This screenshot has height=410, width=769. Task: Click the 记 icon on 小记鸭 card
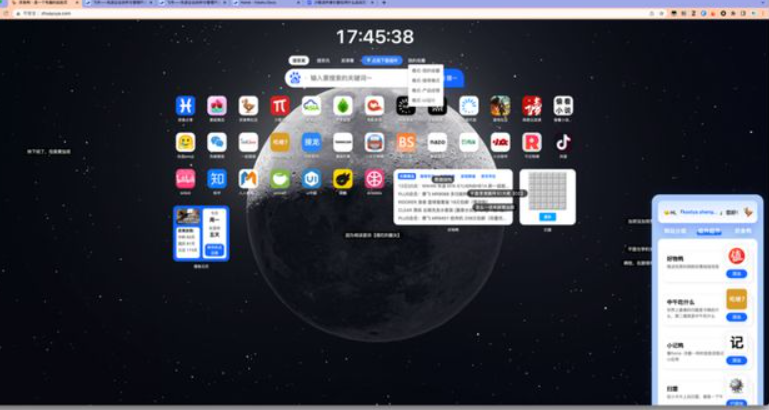click(736, 342)
